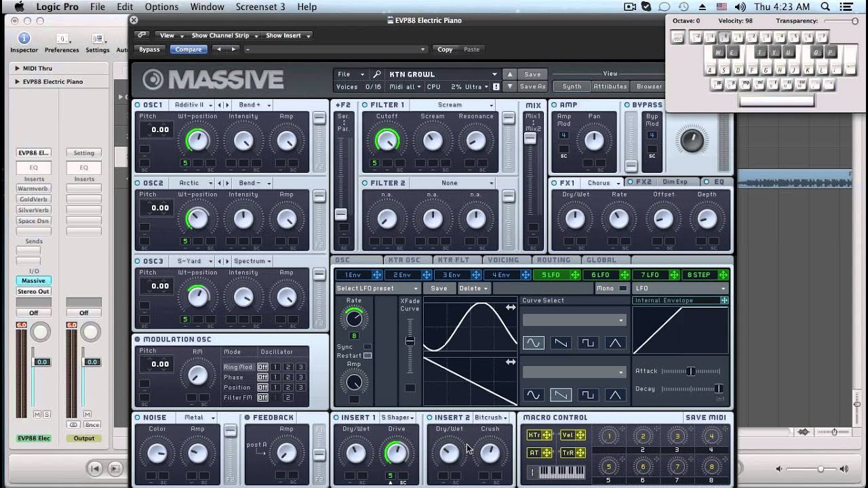Open the Options menu
This screenshot has height=488, width=868.
pos(161,7)
